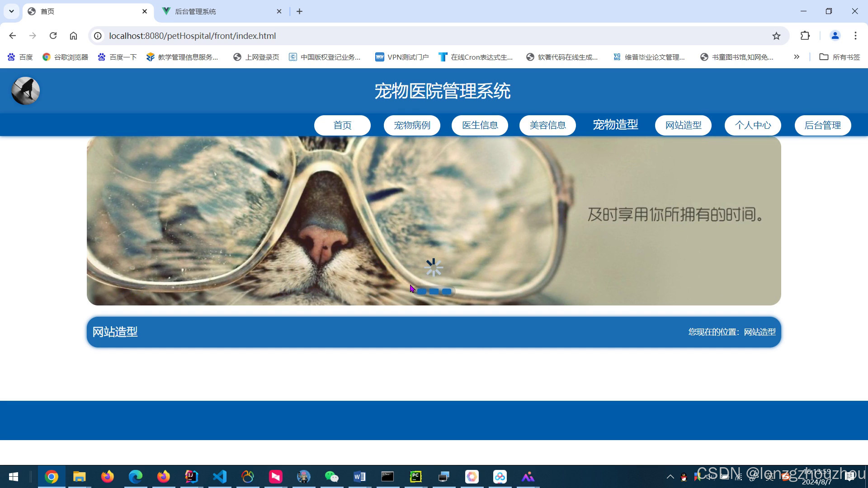Open the Chrome three-dot menu

point(855,36)
